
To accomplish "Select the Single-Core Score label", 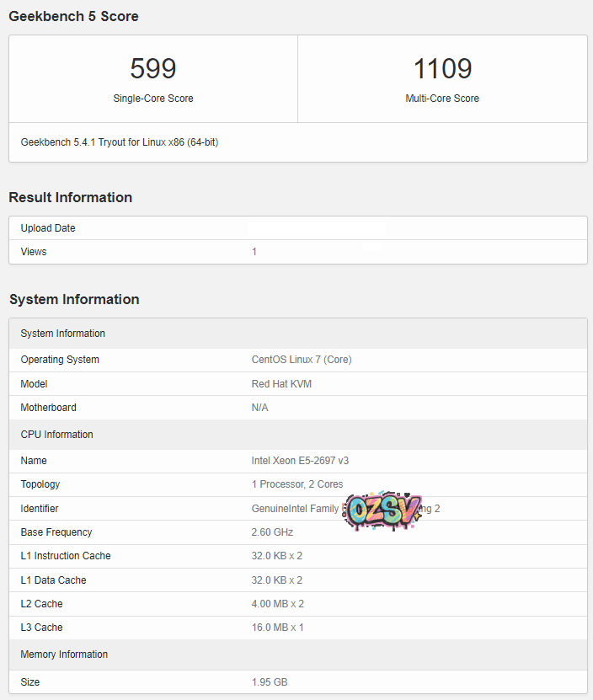I will point(153,99).
